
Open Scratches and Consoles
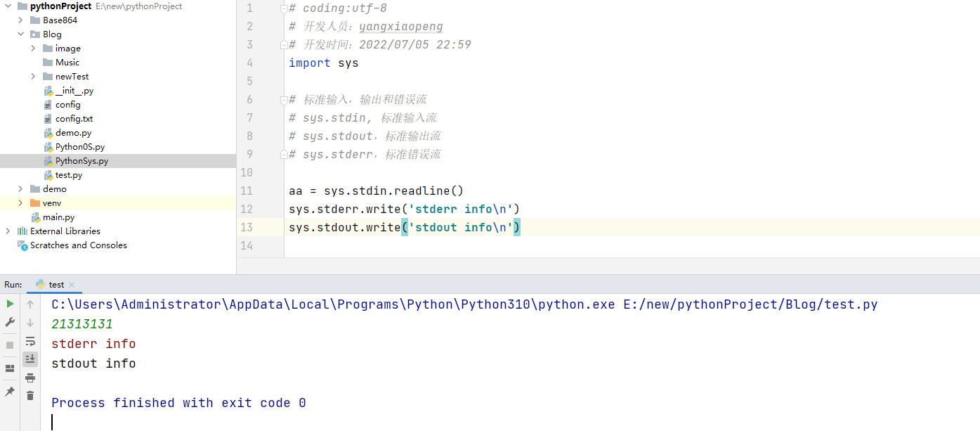click(x=78, y=245)
